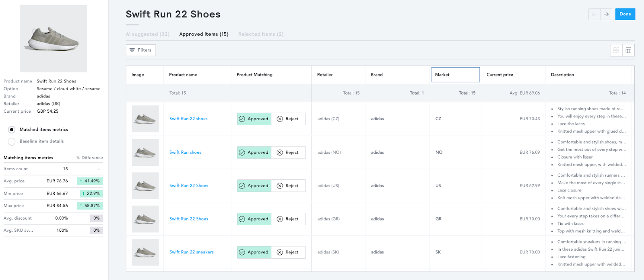Image resolution: width=644 pixels, height=280 pixels.
Task: Switch to grid view layout icon
Action: [x=616, y=50]
